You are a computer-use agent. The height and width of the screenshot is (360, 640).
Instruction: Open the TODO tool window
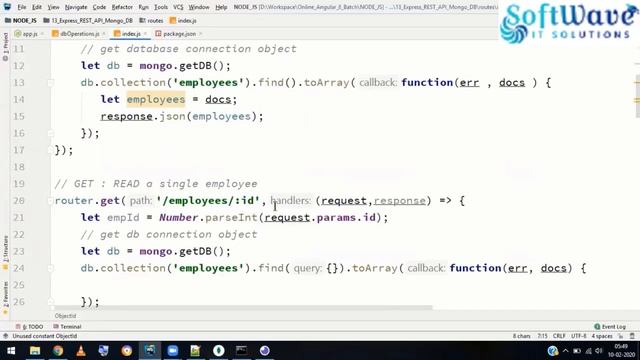click(x=29, y=327)
